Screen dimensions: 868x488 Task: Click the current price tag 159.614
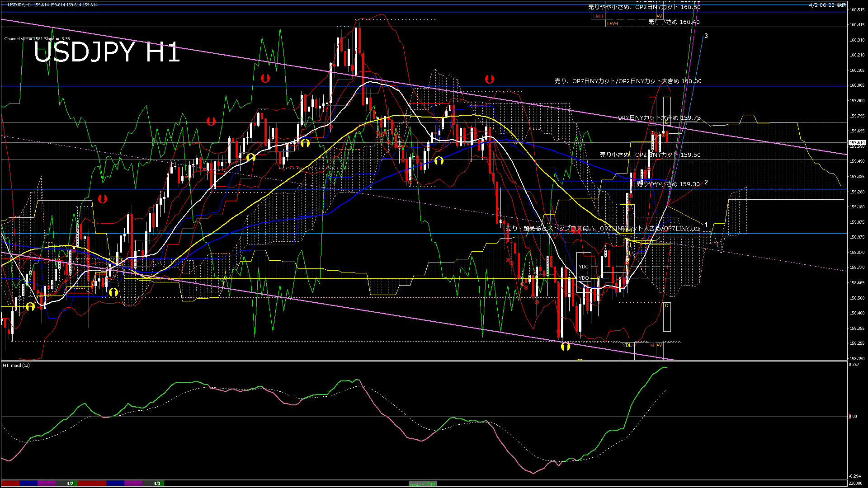click(x=857, y=143)
